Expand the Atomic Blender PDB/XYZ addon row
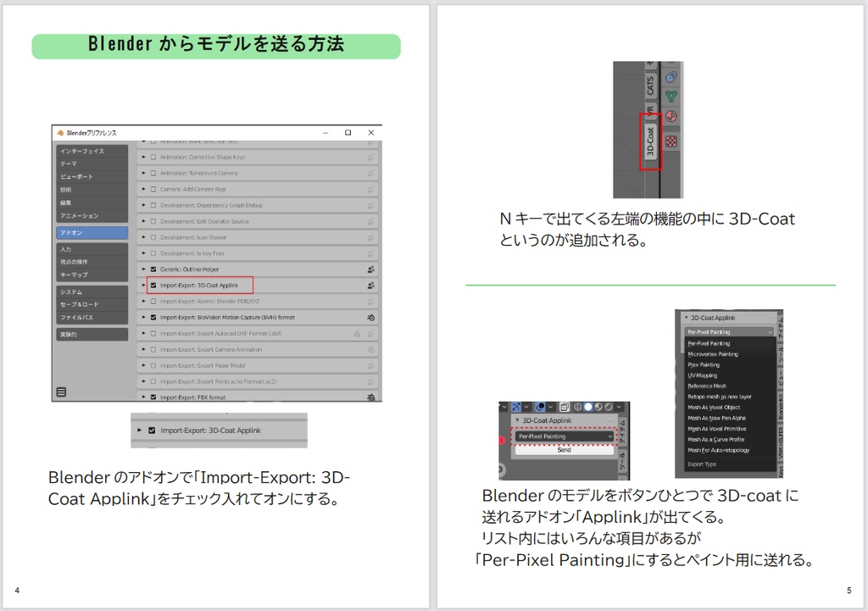 pos(143,302)
